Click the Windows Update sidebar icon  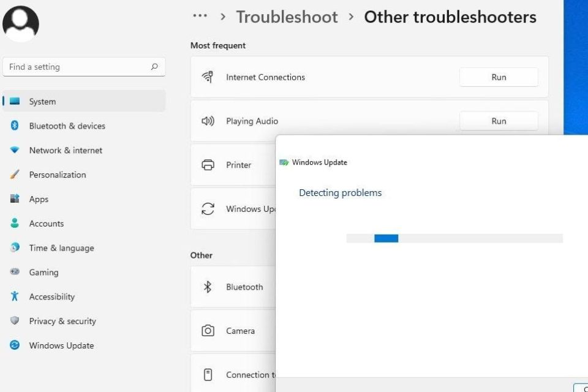(15, 345)
